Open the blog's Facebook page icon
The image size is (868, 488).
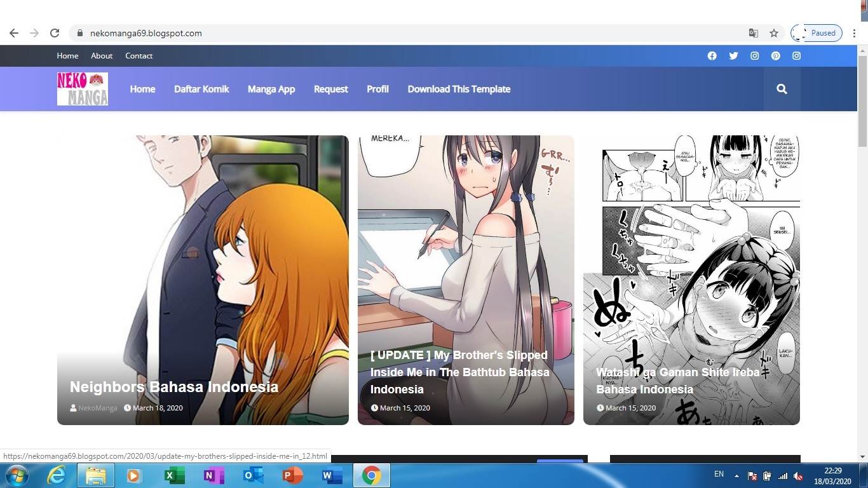tap(712, 56)
